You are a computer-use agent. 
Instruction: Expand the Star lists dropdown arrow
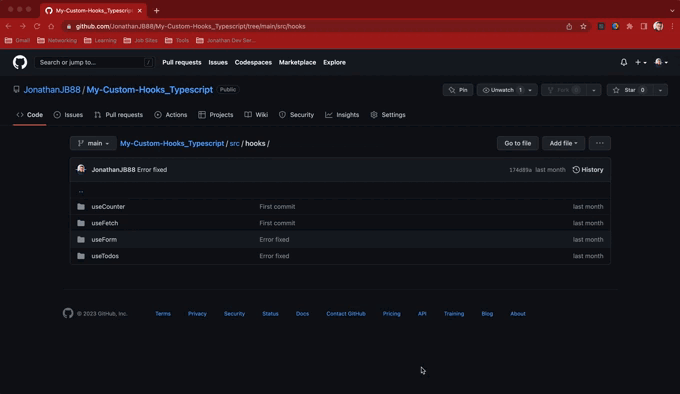[x=660, y=90]
